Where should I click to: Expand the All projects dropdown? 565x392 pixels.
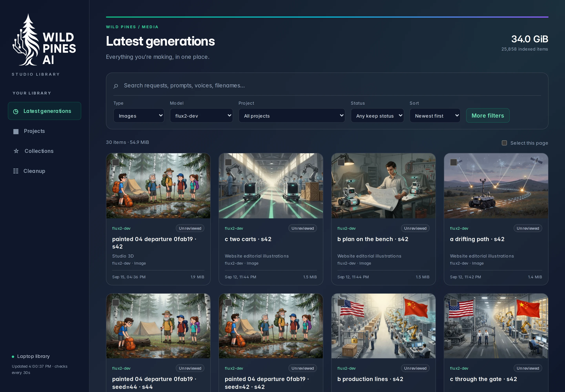pos(292,116)
